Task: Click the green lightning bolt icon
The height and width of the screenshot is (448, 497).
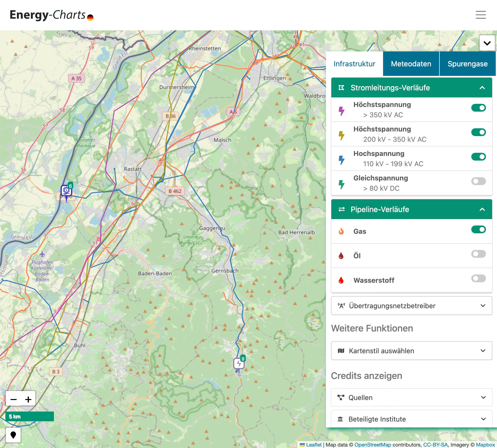Action: [x=341, y=184]
